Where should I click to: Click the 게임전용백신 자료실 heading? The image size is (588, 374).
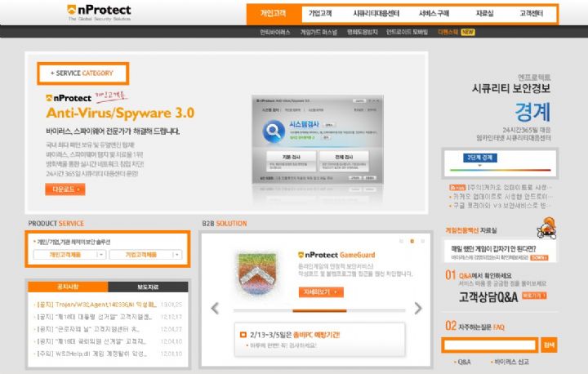point(471,230)
